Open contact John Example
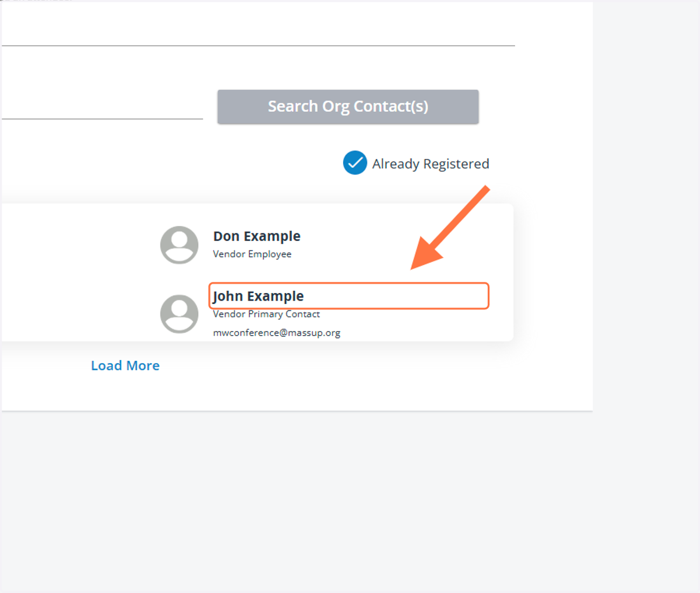 [x=258, y=296]
